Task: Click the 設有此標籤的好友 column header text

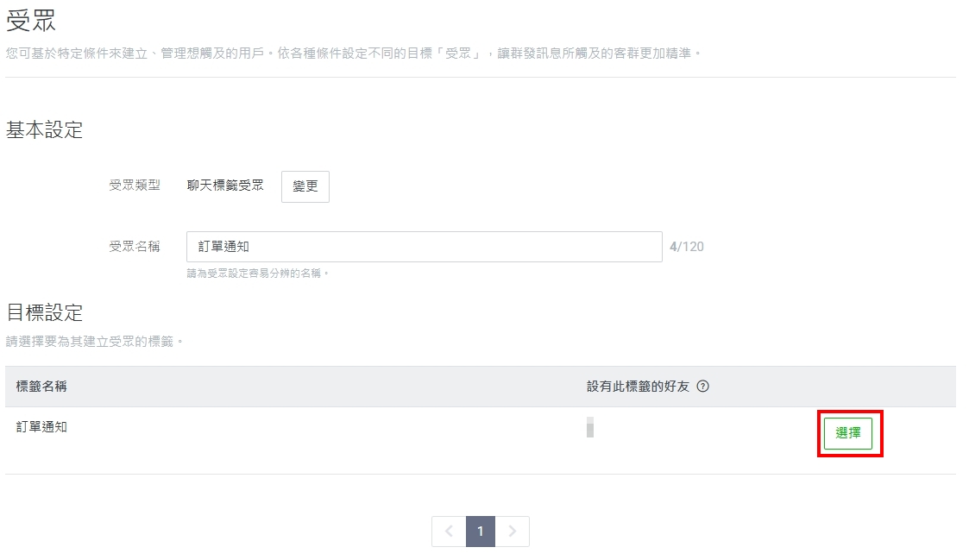Action: coord(638,387)
